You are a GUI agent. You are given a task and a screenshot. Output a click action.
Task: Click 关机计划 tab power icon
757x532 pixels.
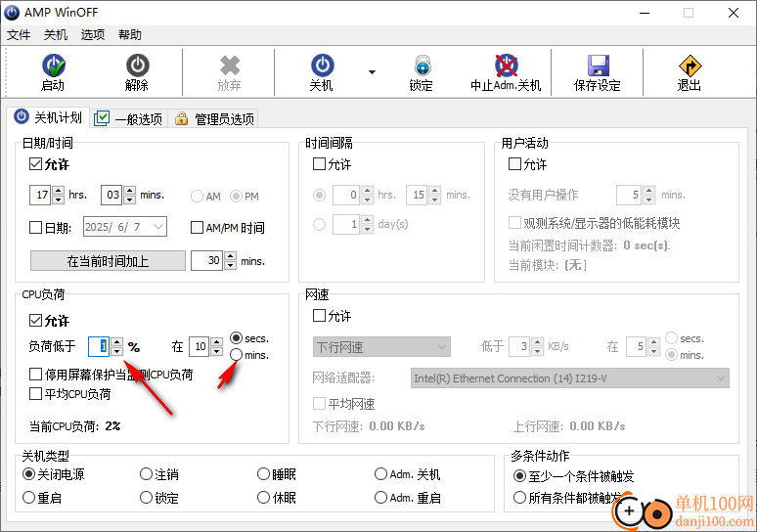[22, 116]
